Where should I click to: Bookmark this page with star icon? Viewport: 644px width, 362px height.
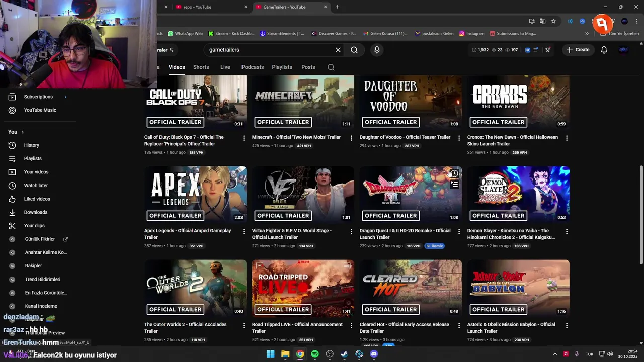pyautogui.click(x=553, y=21)
